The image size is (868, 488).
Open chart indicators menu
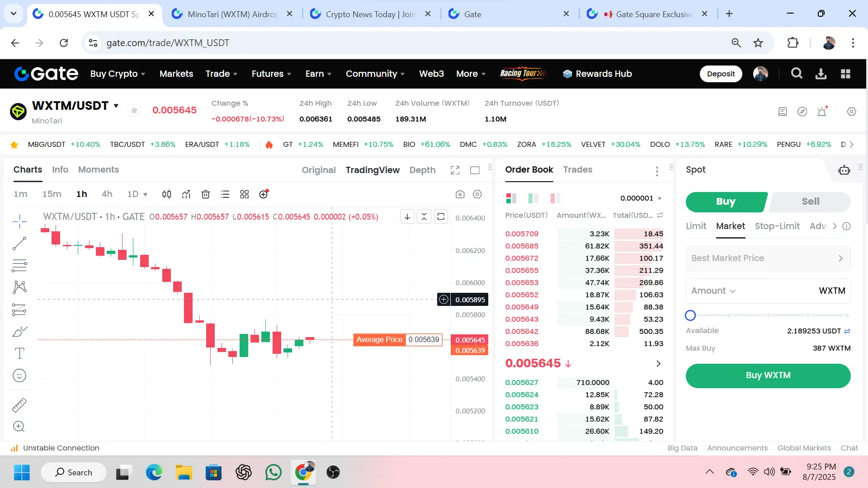click(186, 194)
